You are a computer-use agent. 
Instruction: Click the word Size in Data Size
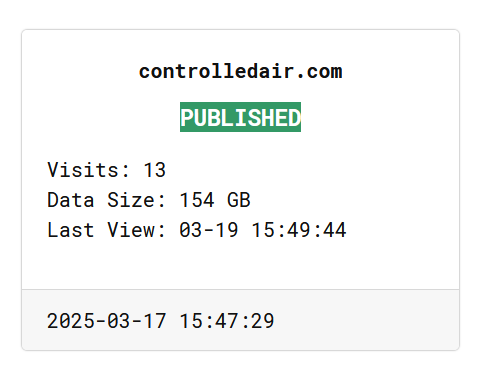(131, 200)
